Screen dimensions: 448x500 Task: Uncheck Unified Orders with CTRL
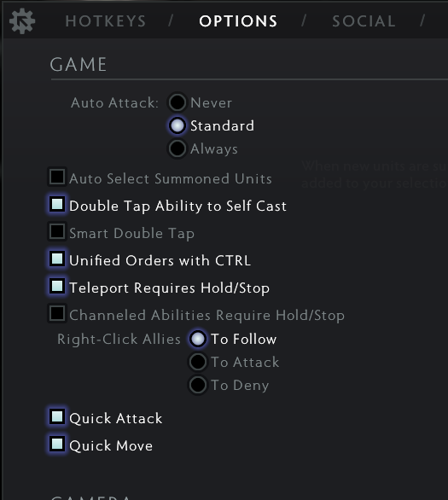tap(57, 259)
